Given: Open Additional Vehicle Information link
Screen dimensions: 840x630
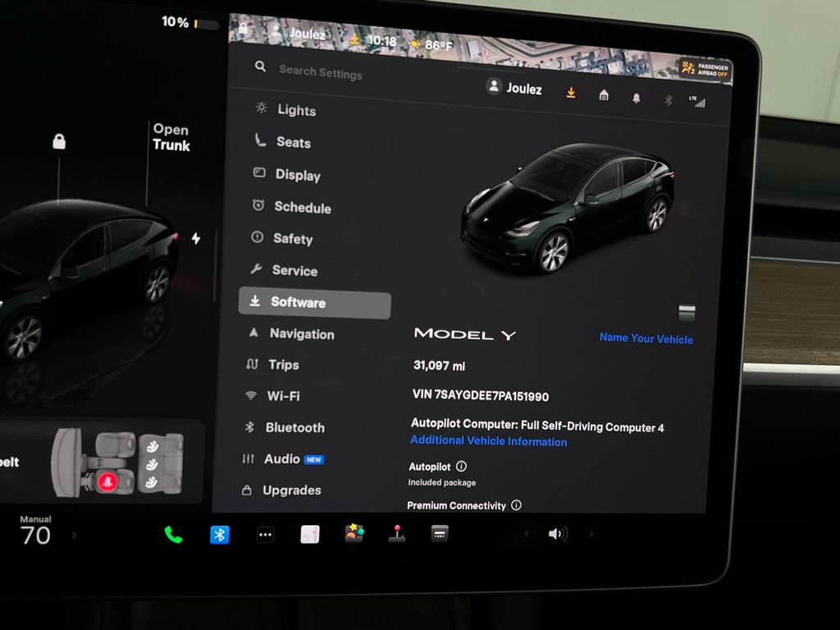Looking at the screenshot, I should (489, 441).
